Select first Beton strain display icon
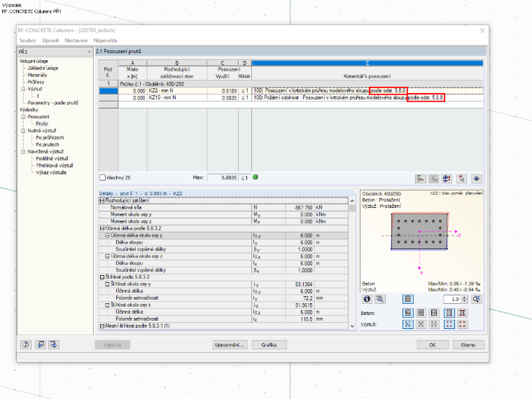Image resolution: width=532 pixels, height=399 pixels. 408,313
